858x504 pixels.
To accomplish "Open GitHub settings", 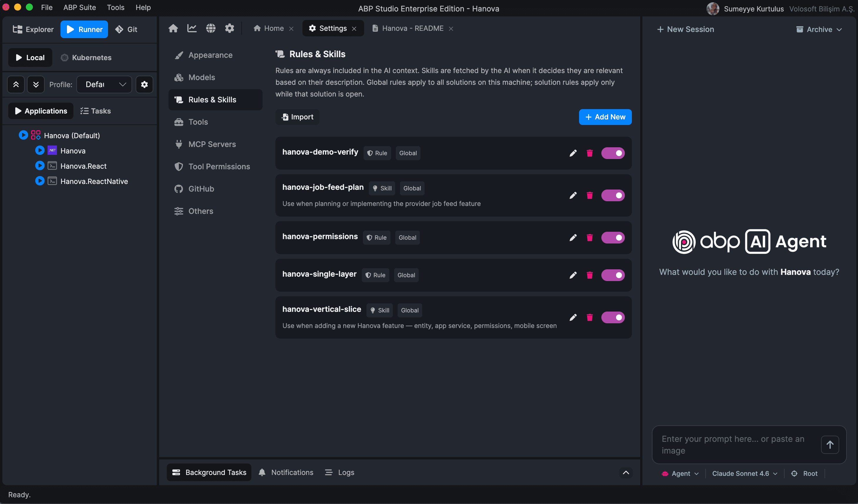I will (216, 189).
